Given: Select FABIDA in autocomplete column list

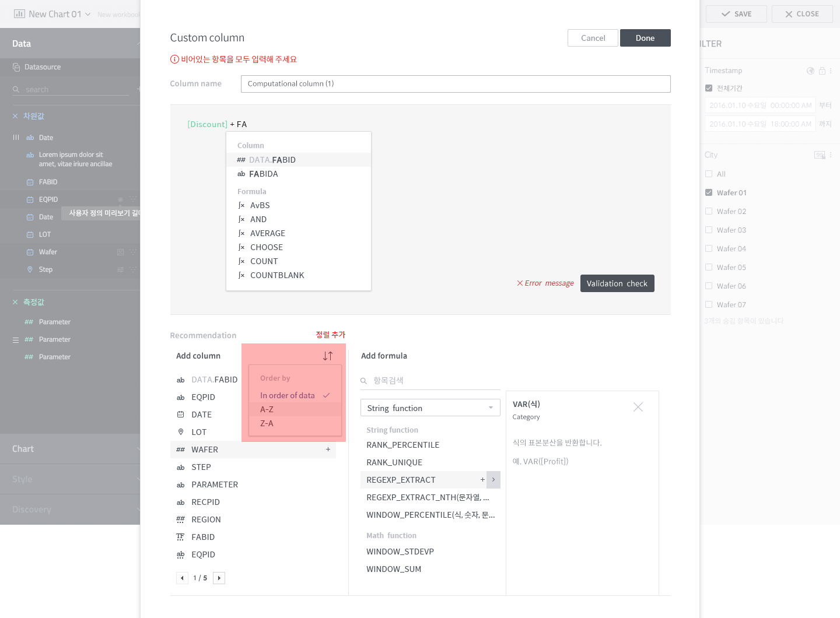Looking at the screenshot, I should (299, 174).
